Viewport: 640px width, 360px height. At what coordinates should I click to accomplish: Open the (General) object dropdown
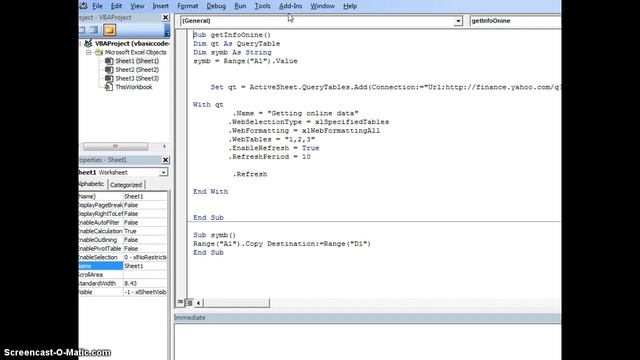tap(458, 21)
